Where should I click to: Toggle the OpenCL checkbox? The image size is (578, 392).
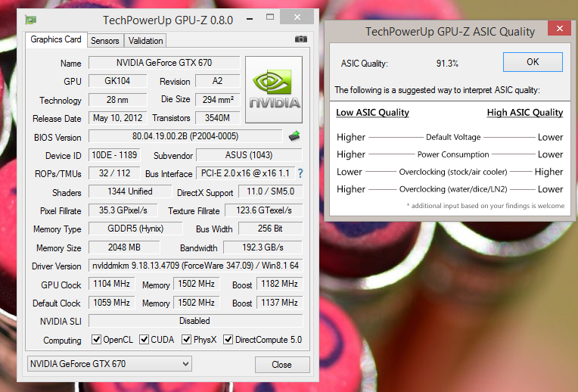[x=96, y=339]
